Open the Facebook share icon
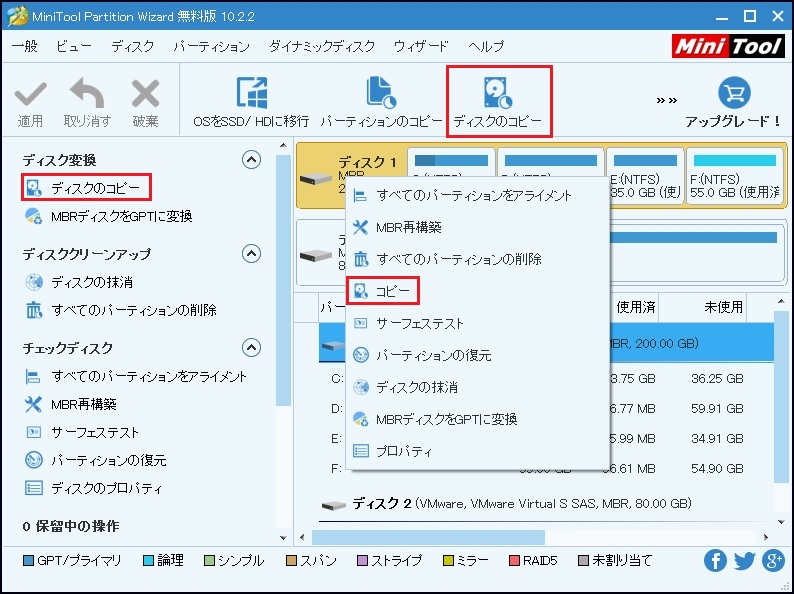Image resolution: width=794 pixels, height=594 pixels. pos(715,561)
